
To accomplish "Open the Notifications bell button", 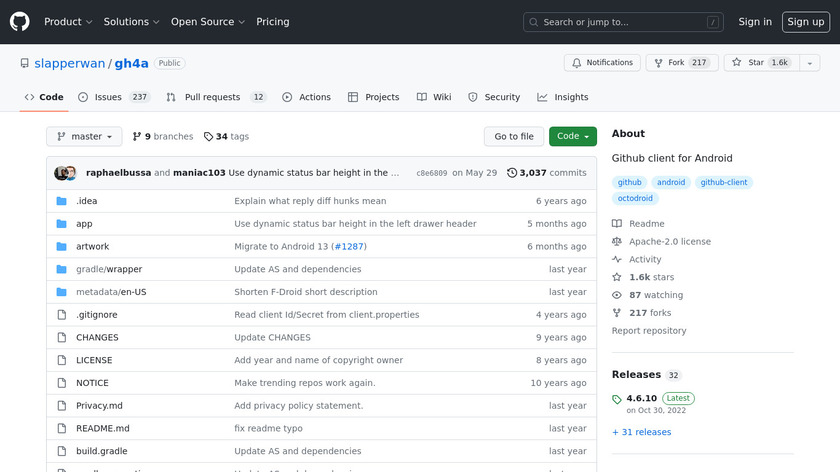I will (602, 63).
